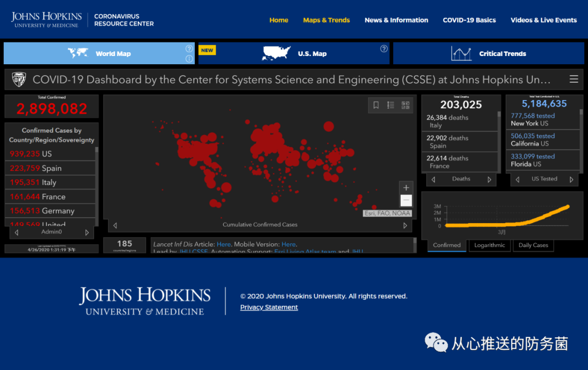Open the Privacy Statement link
Image resolution: width=588 pixels, height=370 pixels.
pyautogui.click(x=269, y=307)
